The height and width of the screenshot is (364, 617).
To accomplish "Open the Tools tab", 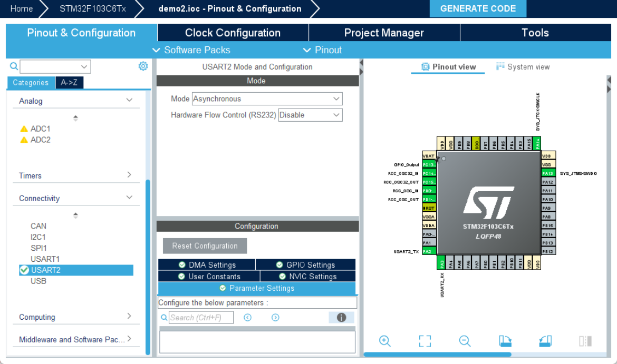I will (x=535, y=33).
